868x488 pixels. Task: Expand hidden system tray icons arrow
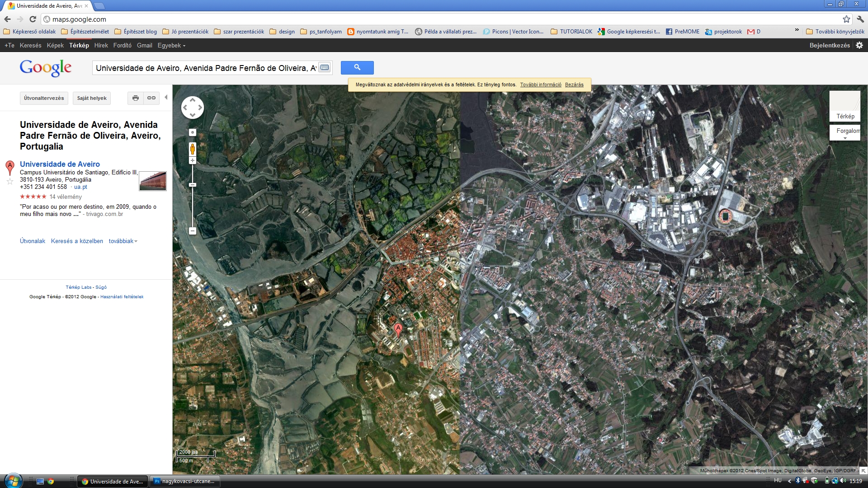(789, 481)
